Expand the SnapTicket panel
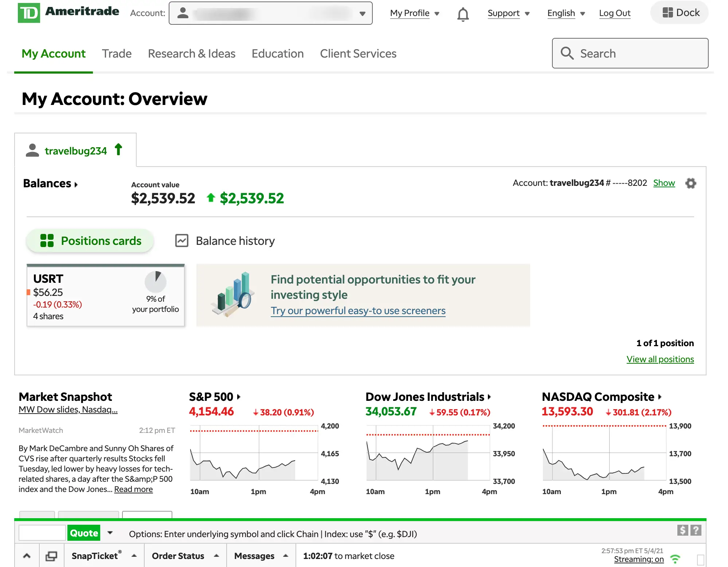 [104, 556]
